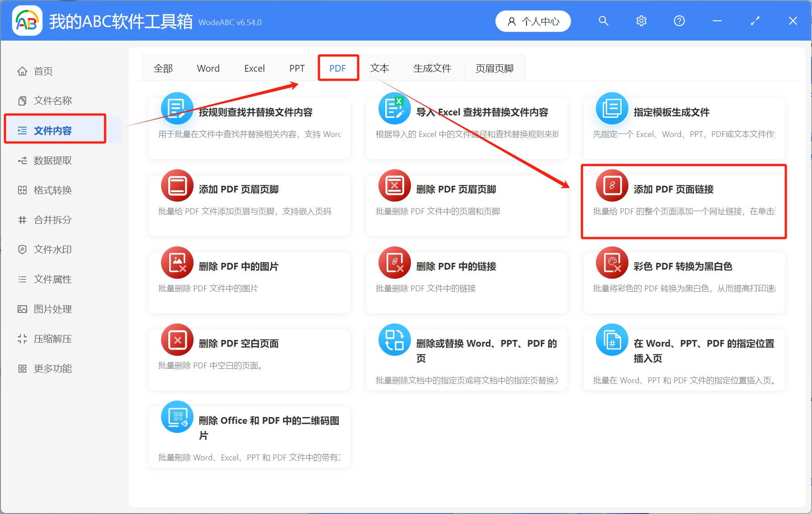
Task: Open the 添加 PDF 页面链接 feature
Action: pyautogui.click(x=683, y=202)
